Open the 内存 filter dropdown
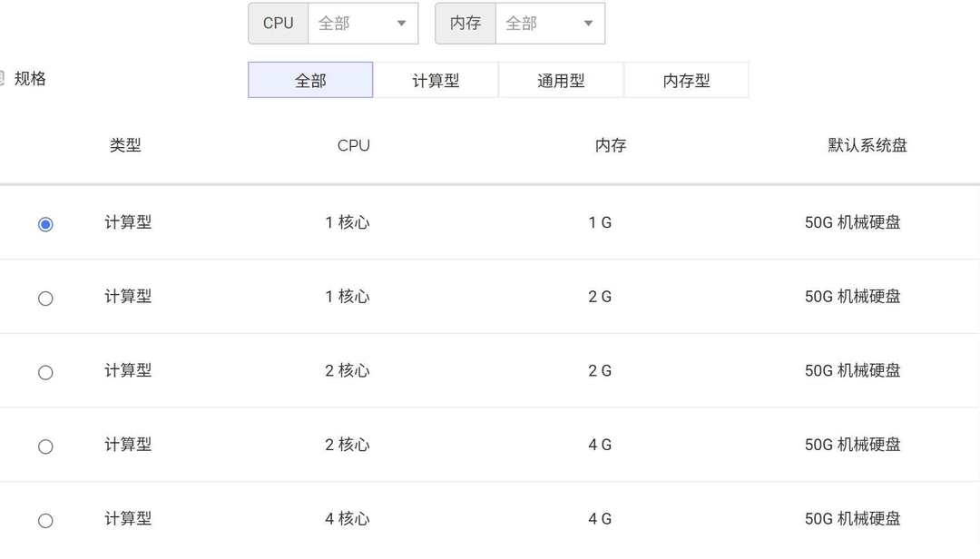980x559 pixels. pyautogui.click(x=549, y=24)
